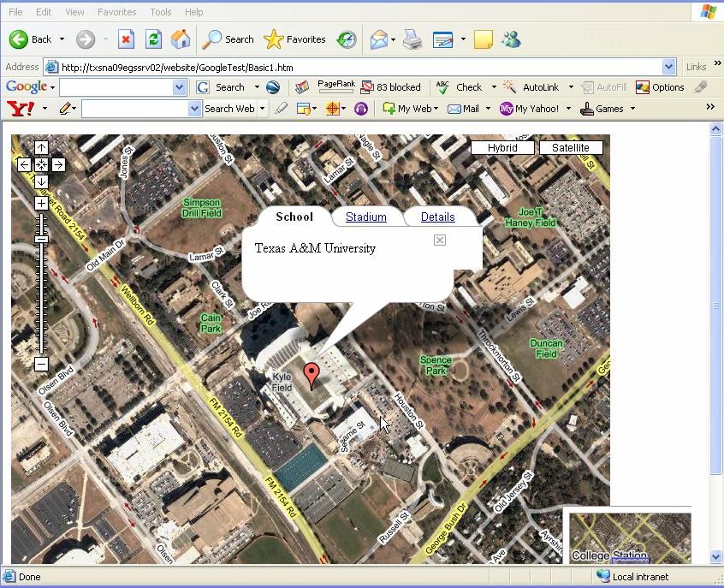Screen dimensions: 724x588
Task: Pan the map up with arrow
Action: (x=42, y=148)
